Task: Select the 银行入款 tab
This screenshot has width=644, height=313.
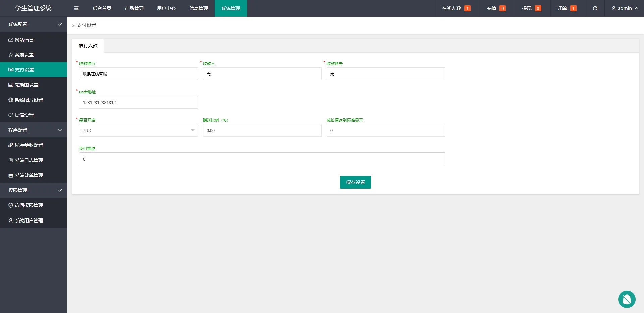Action: pyautogui.click(x=88, y=46)
